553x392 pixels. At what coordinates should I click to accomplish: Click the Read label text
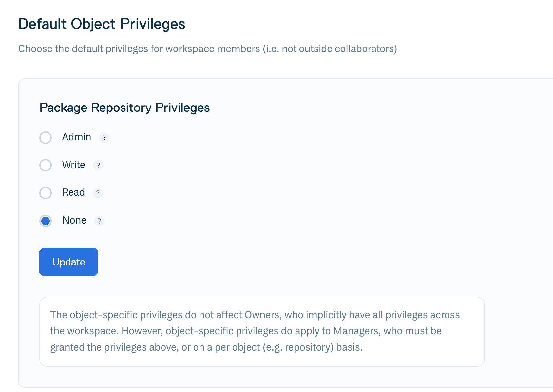(73, 192)
